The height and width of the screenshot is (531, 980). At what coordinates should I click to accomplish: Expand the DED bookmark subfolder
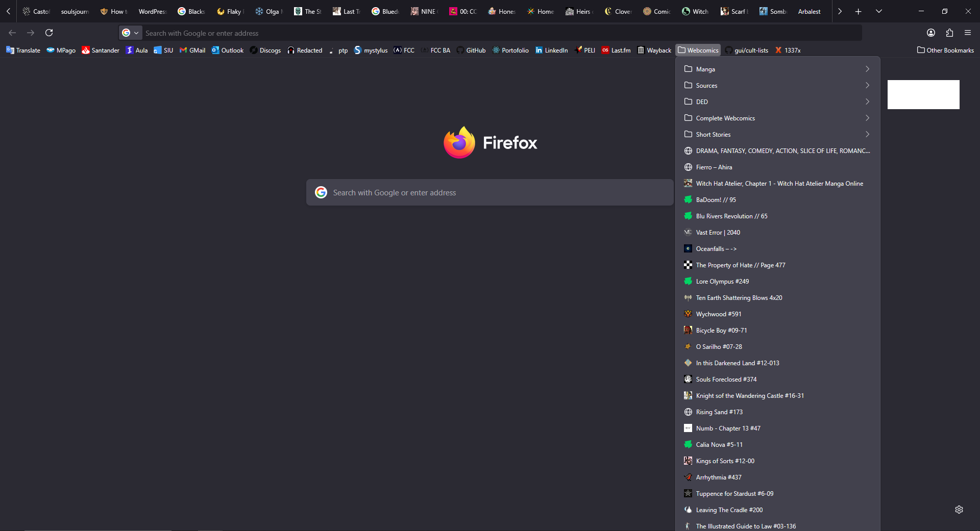tap(778, 102)
